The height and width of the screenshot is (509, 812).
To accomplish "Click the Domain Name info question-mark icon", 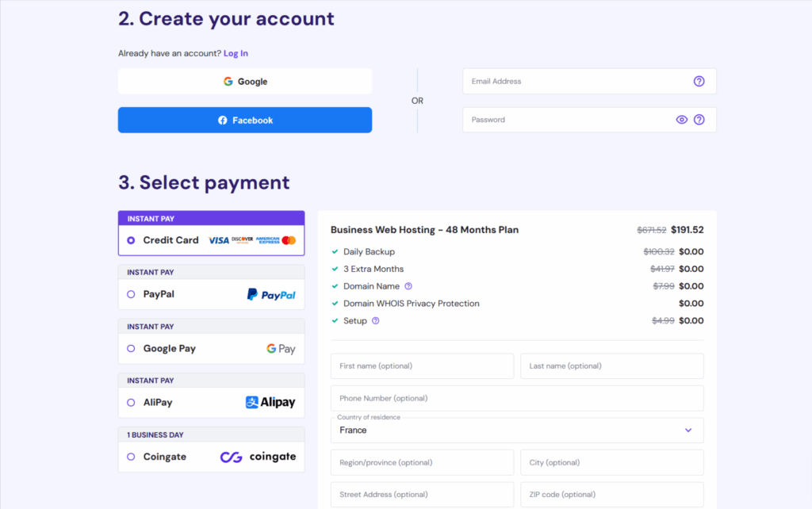I will coord(408,286).
